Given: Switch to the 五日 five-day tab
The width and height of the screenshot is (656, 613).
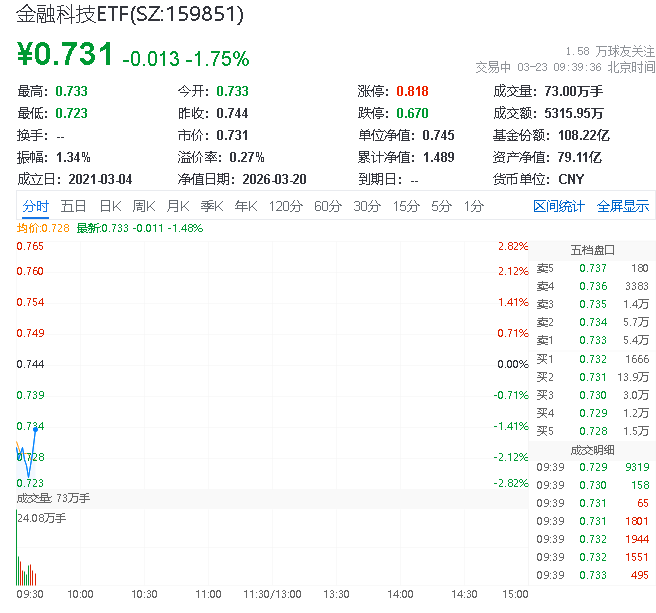Looking at the screenshot, I should click(73, 206).
